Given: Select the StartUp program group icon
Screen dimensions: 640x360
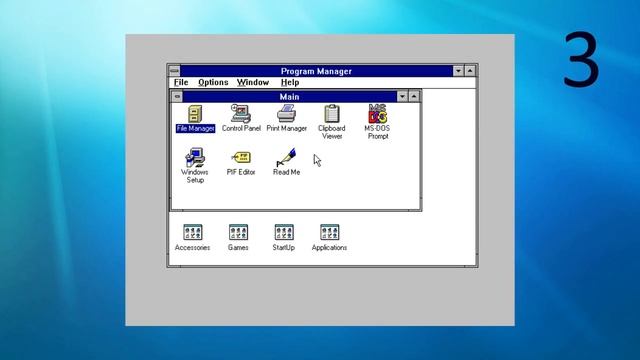Looking at the screenshot, I should (284, 233).
